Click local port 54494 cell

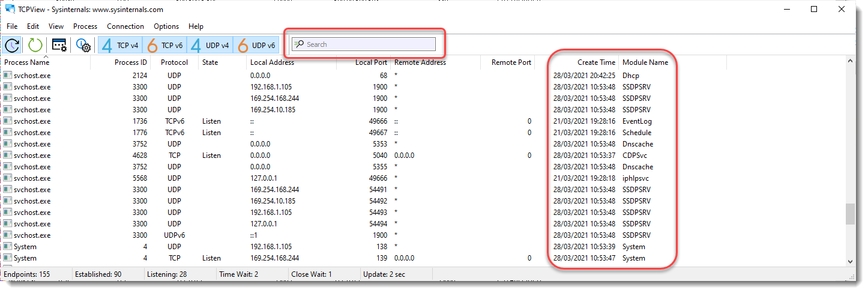tap(378, 224)
